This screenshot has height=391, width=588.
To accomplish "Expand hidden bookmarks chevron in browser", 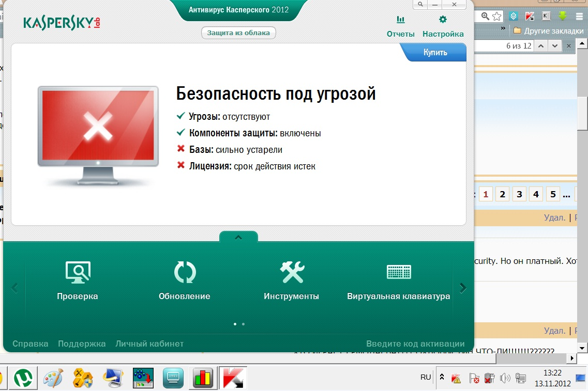I will [503, 28].
